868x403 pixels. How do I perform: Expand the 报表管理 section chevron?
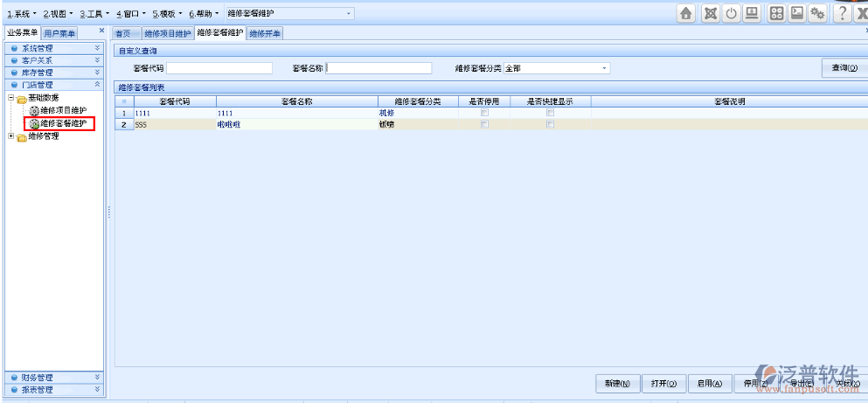pyautogui.click(x=97, y=390)
